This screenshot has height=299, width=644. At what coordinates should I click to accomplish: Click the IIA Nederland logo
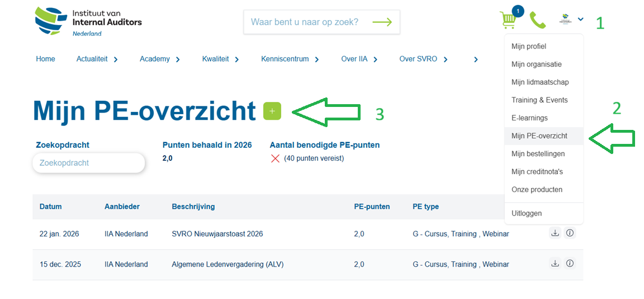(88, 22)
